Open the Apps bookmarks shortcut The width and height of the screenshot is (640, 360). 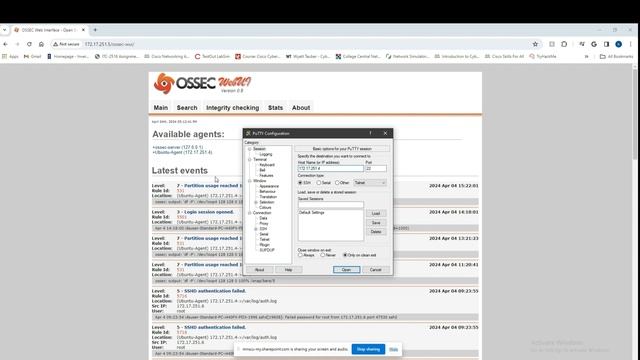coord(11,56)
